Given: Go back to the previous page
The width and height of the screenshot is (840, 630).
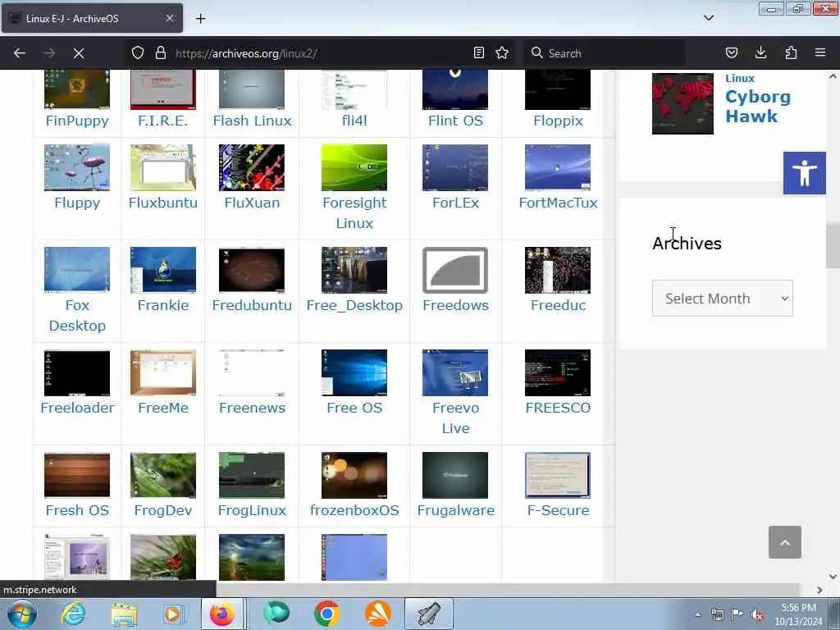Looking at the screenshot, I should [20, 53].
